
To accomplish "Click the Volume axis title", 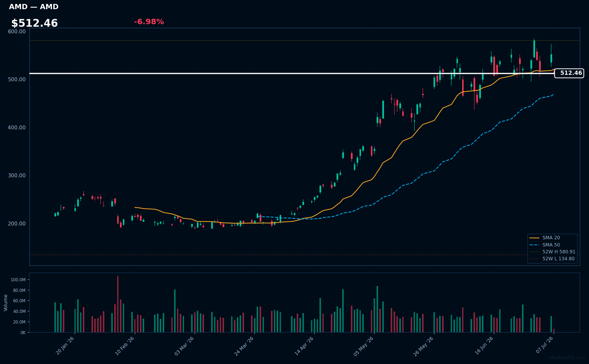I will tap(6, 303).
